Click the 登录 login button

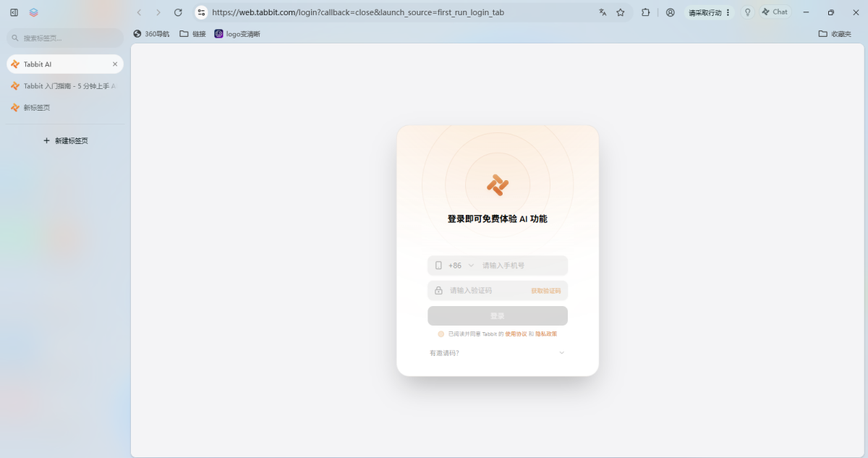498,316
